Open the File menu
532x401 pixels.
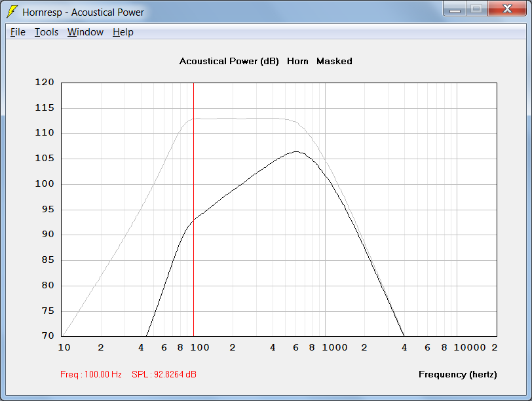[x=18, y=32]
